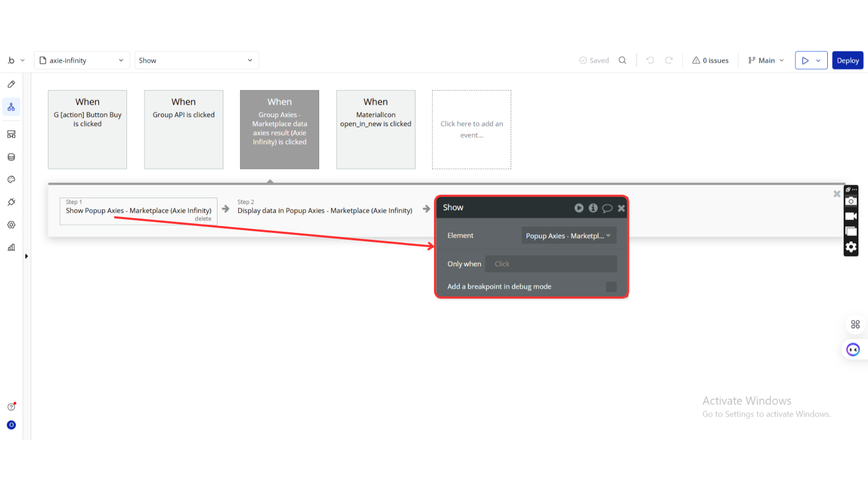Screen dimensions: 868x489
Task: Click the Deploy button
Action: 848,60
